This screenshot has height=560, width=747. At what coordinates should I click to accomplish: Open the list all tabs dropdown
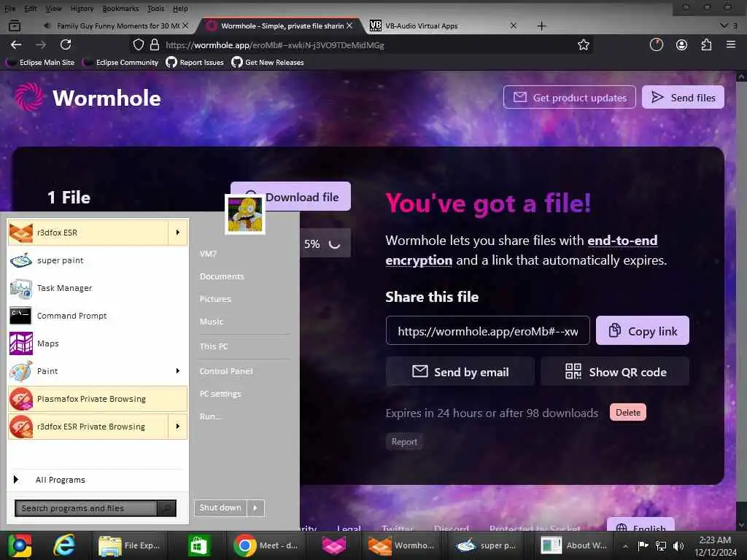click(724, 26)
